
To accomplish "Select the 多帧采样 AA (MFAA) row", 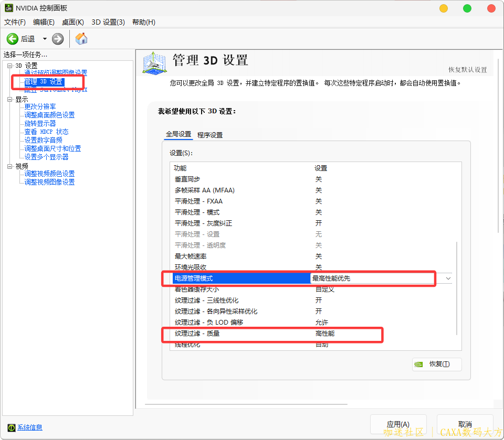I will pos(313,190).
